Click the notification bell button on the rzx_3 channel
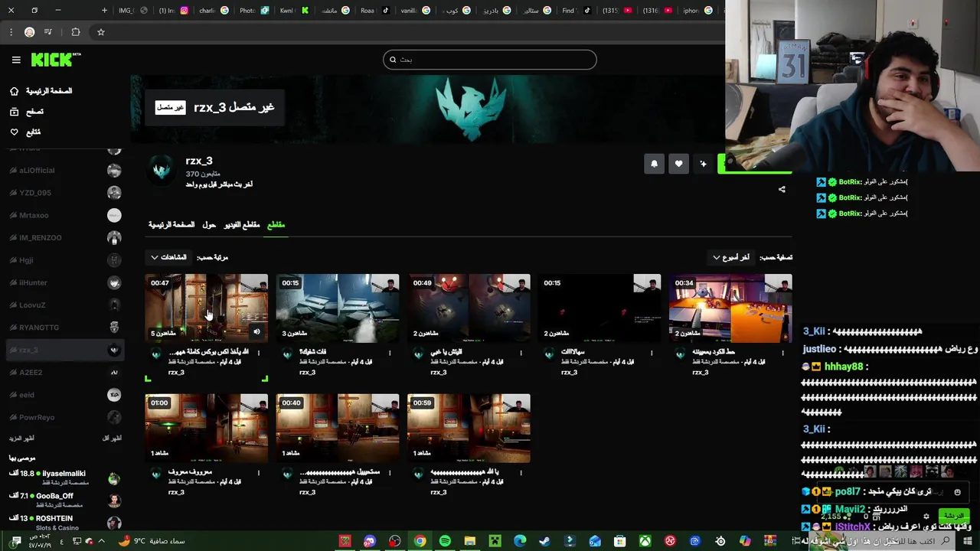Image resolution: width=980 pixels, height=551 pixels. [x=654, y=164]
